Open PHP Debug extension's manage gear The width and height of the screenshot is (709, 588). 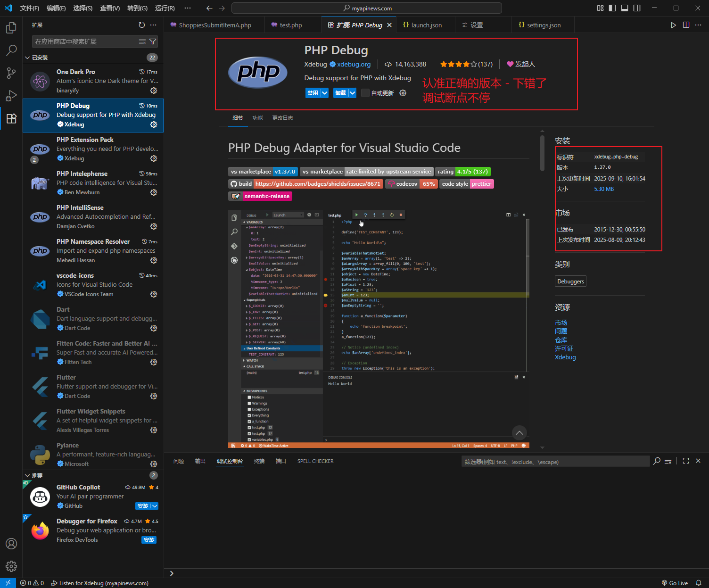[154, 124]
